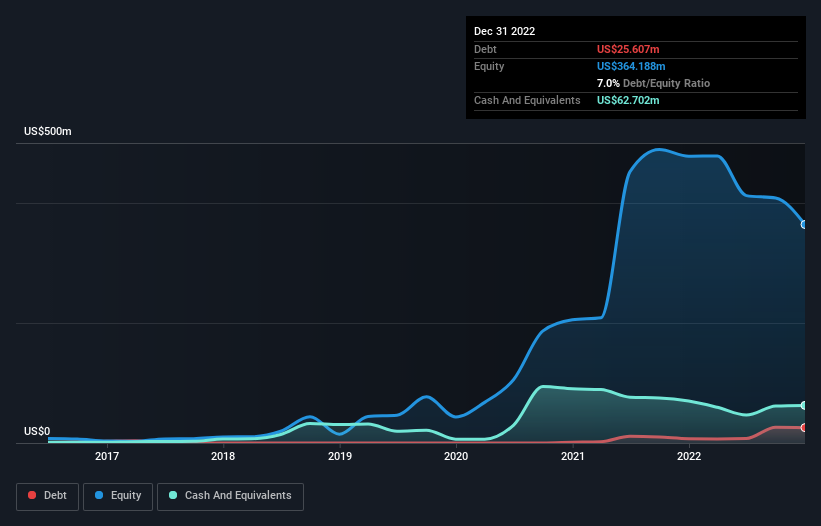Select the 2022 x-axis label

[689, 456]
